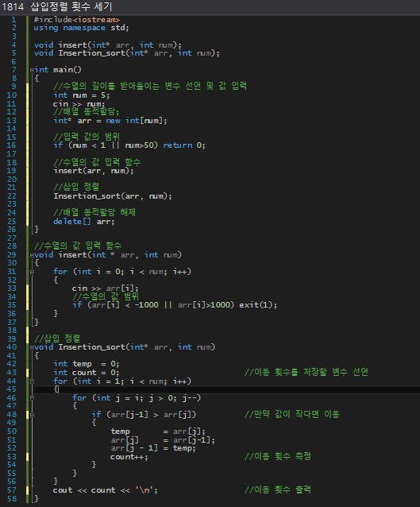Click the title '1814 삽입정렬 횟수 세기'

[x=57, y=6]
